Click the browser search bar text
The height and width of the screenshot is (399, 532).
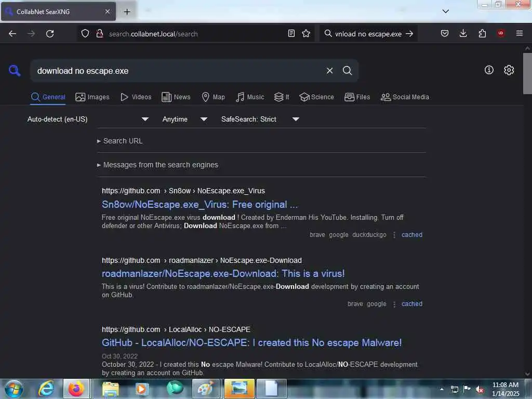point(368,34)
